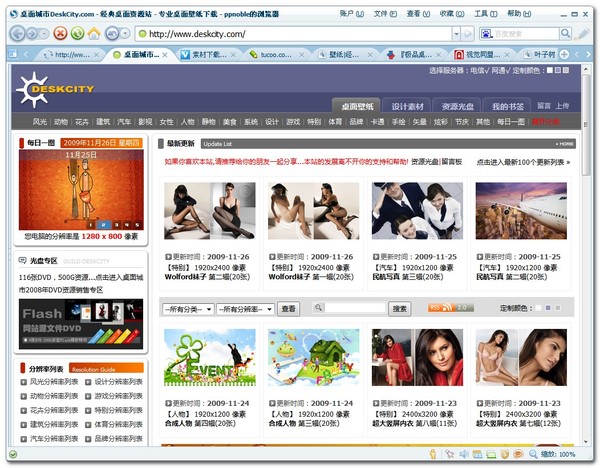Viewport: 600px width, 468px height.
Task: Click the tab list icon left of the tabs
Action: pos(13,54)
